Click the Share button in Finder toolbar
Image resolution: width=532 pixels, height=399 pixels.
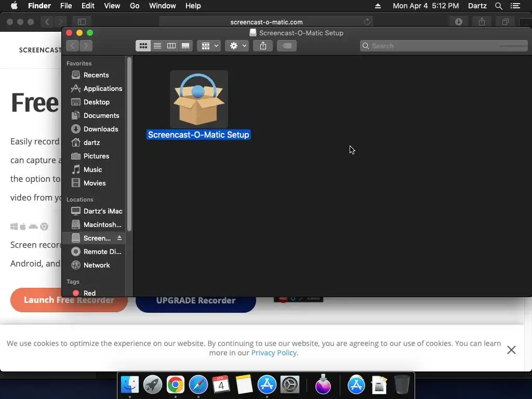(263, 46)
